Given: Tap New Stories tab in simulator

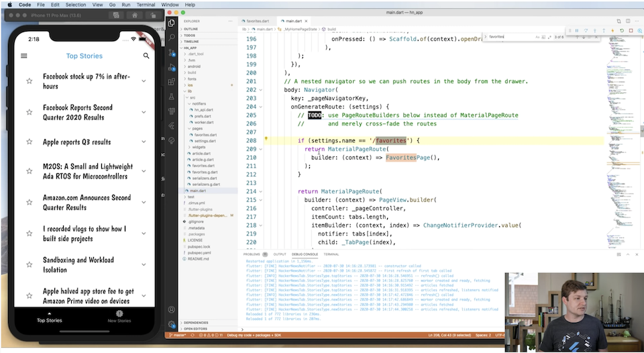Looking at the screenshot, I should coord(119,317).
